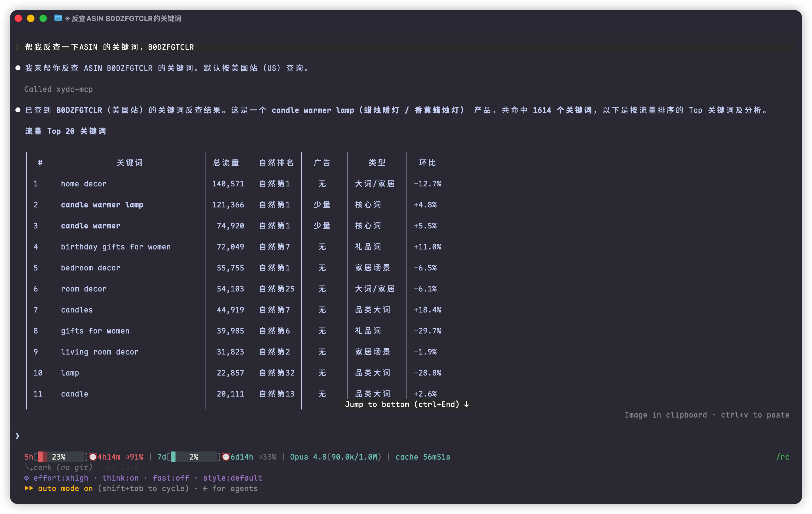Click the yellow minimize window button
The image size is (812, 514).
tap(31, 19)
